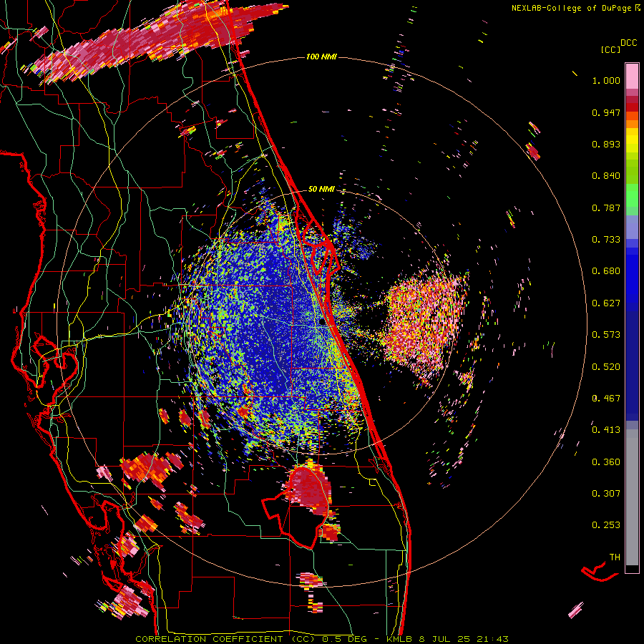Screen dimensions: 644x644
Task: Click the TH threshold label
Action: pos(615,557)
